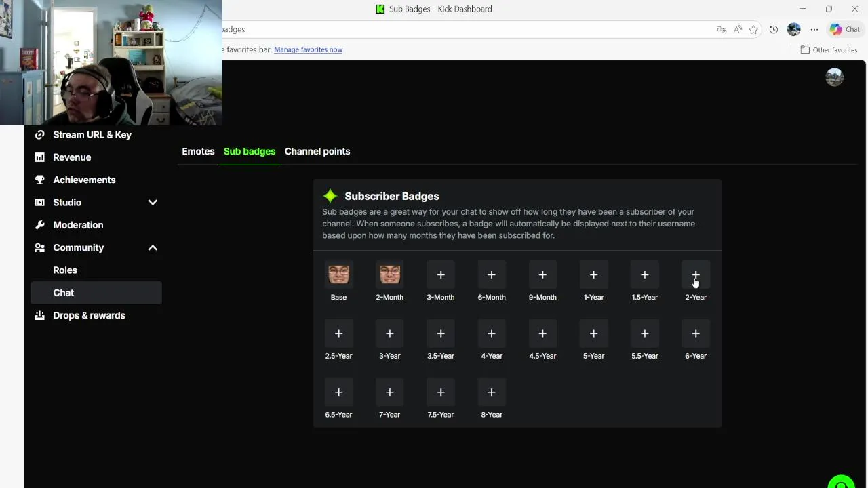Viewport: 868px width, 488px height.
Task: Add a 3-Month subscriber badge
Action: [x=441, y=274]
